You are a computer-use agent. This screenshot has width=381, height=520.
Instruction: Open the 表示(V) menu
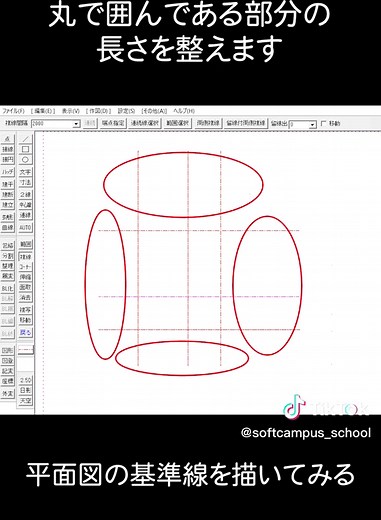(71, 111)
